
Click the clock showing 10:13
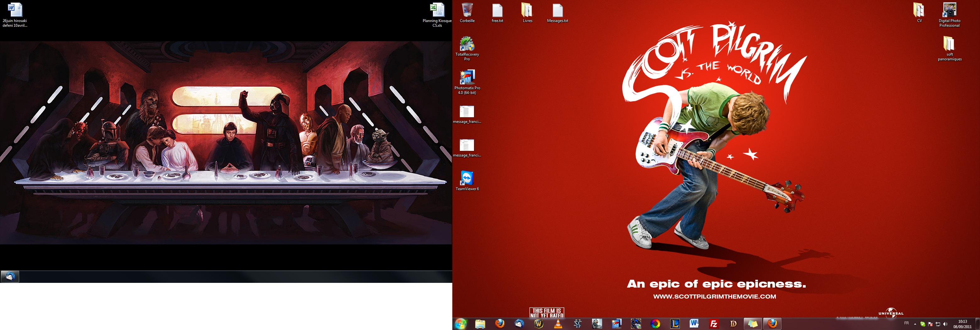click(x=962, y=324)
